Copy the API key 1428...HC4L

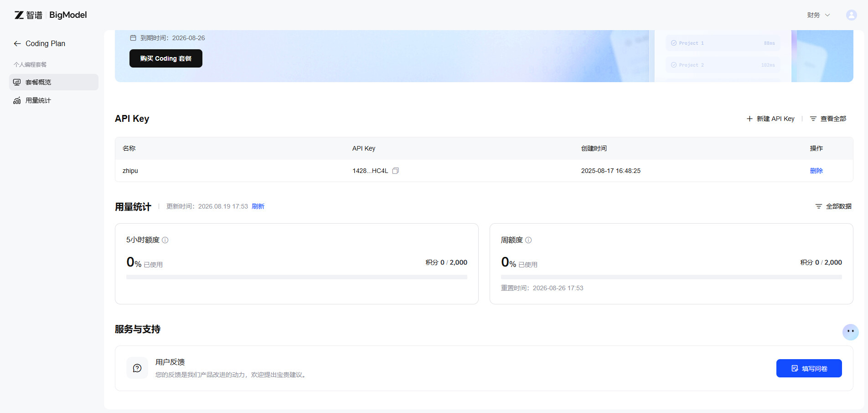click(396, 171)
